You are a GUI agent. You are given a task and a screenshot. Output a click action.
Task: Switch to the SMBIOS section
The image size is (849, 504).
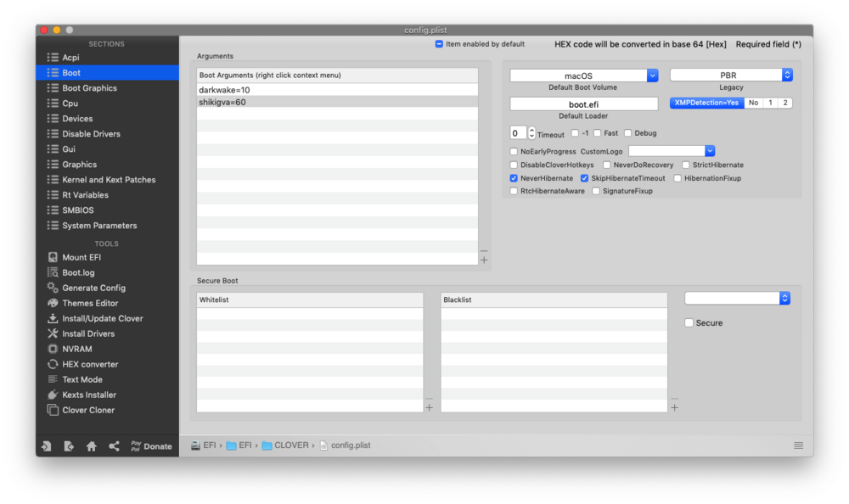pyautogui.click(x=77, y=210)
